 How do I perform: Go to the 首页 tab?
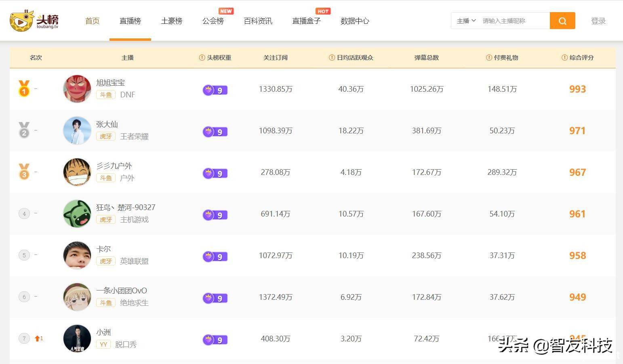click(93, 21)
